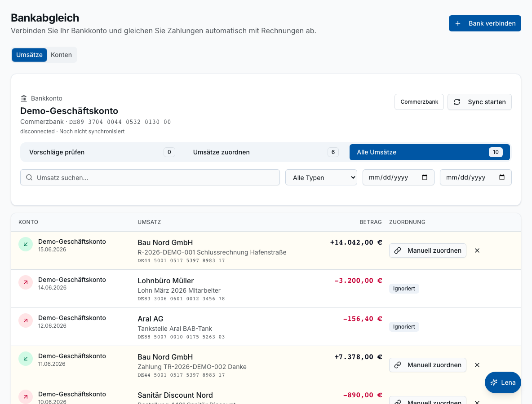Viewport: 532px width, 404px height.
Task: Open the calendar picker of the first date field
Action: 425,177
